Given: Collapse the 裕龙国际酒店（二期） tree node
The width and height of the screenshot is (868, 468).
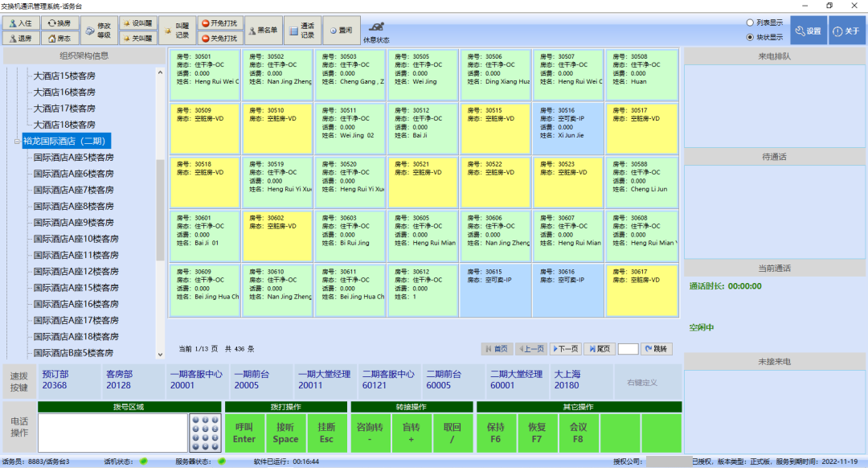Looking at the screenshot, I should pyautogui.click(x=16, y=142).
